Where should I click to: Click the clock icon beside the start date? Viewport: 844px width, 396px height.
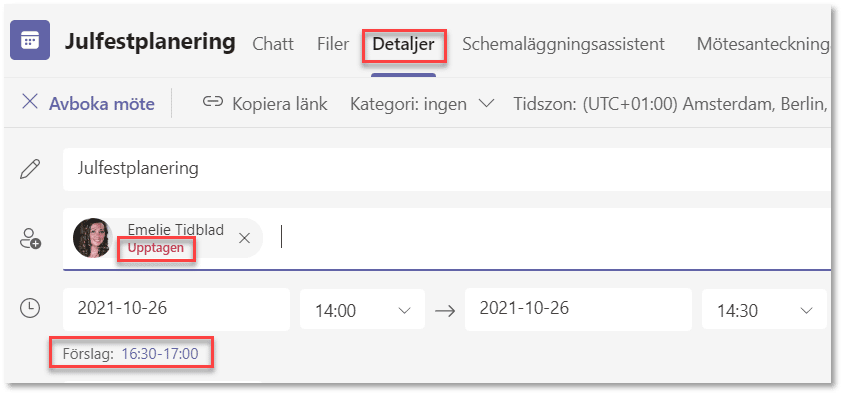pos(30,308)
